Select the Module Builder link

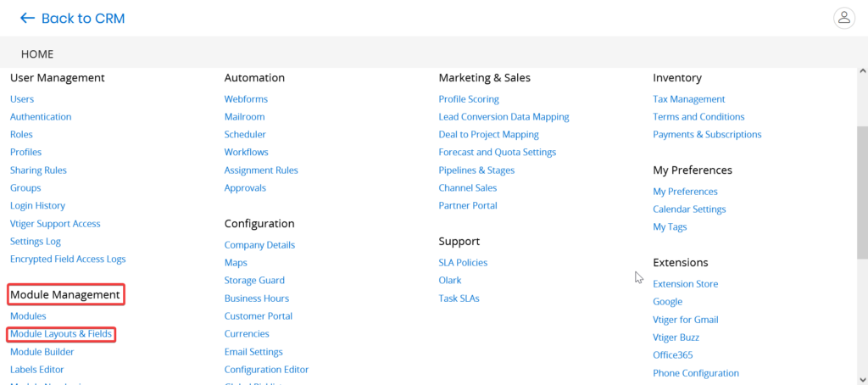click(42, 352)
